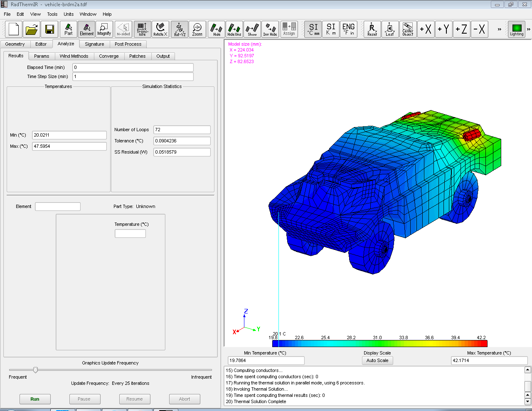Open the Window menu
Viewport: 532px width, 411px height.
tap(88, 14)
